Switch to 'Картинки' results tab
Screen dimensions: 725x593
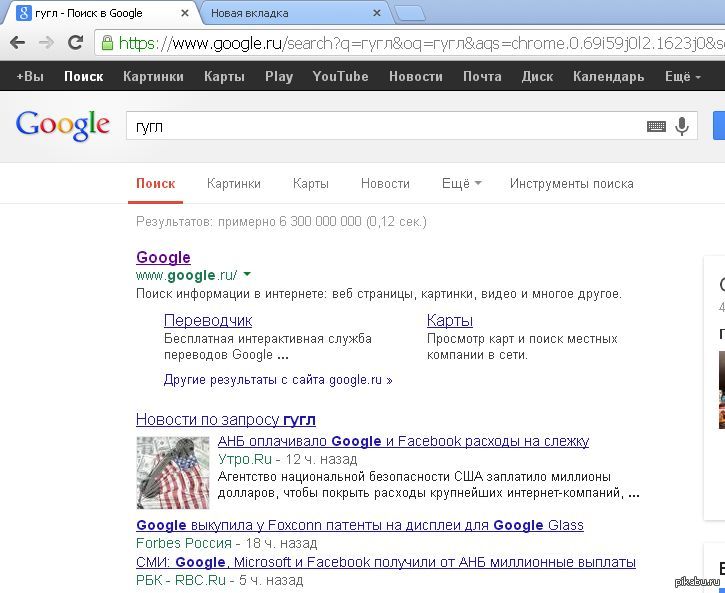234,183
